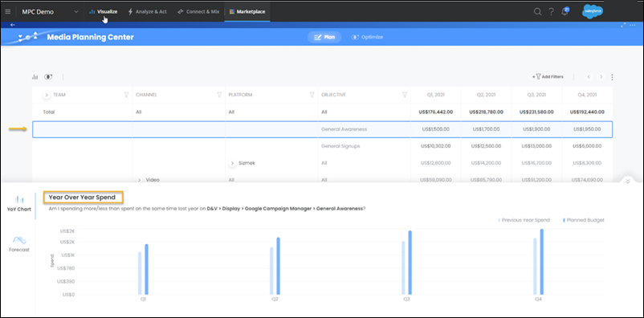The image size is (644, 318).
Task: Edit the US$1,500.00 budget cell
Action: 436,129
